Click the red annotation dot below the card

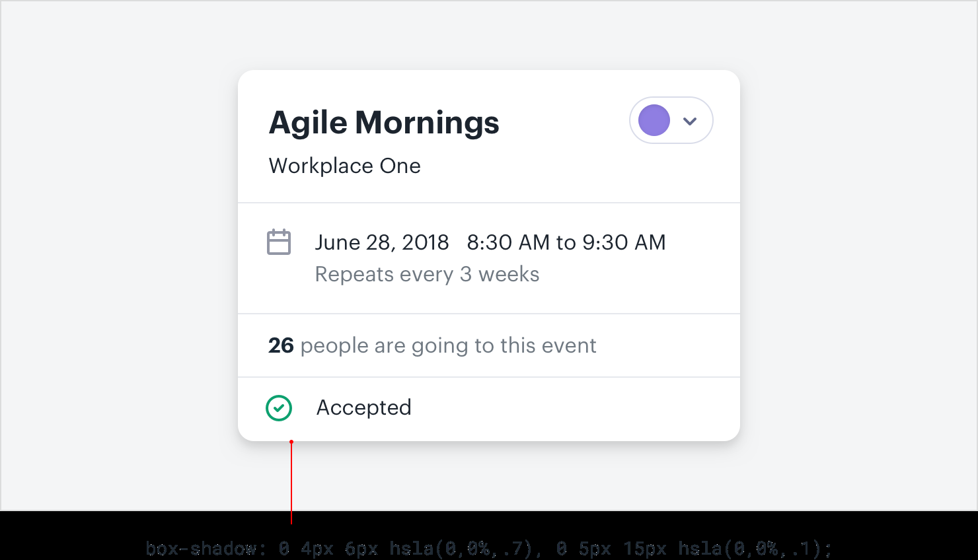coord(291,442)
